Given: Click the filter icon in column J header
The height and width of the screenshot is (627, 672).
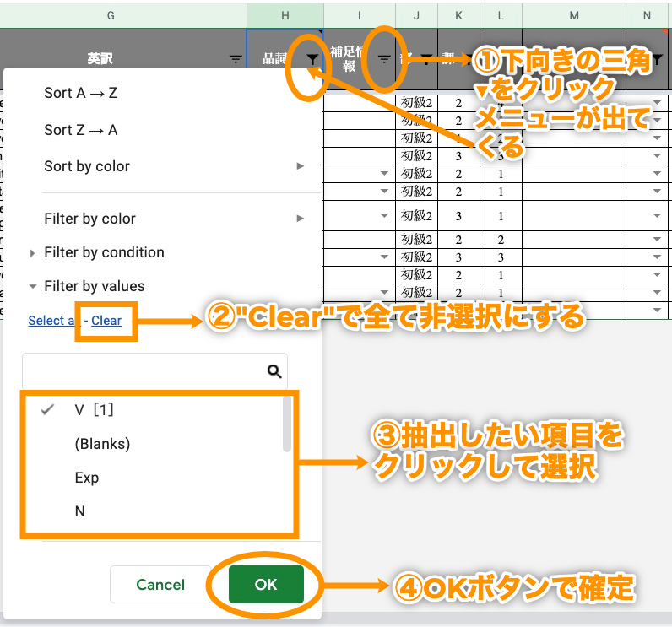Looking at the screenshot, I should click(x=426, y=59).
